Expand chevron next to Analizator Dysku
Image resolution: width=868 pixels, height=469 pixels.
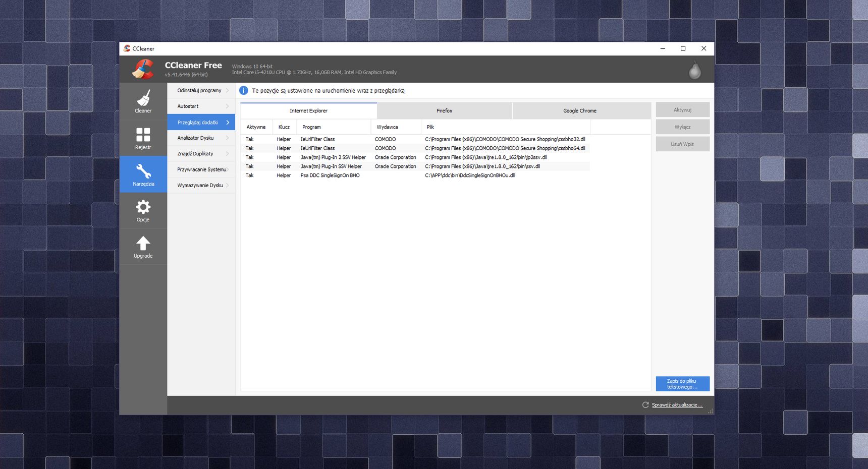pyautogui.click(x=228, y=138)
